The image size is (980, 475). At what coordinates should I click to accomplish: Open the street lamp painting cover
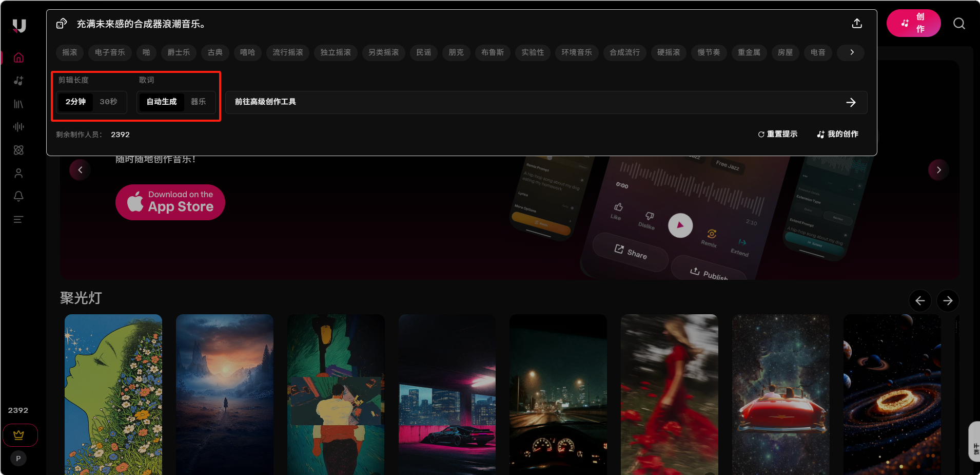coord(336,394)
